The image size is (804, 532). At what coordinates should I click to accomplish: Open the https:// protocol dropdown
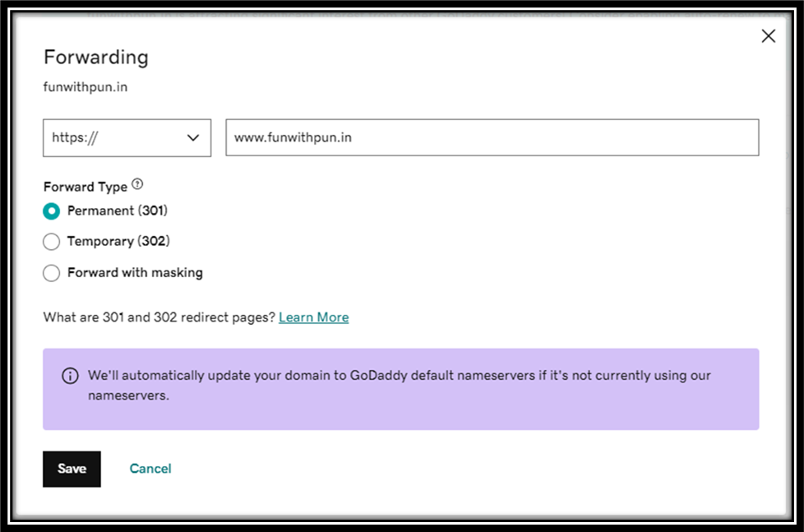tap(127, 138)
